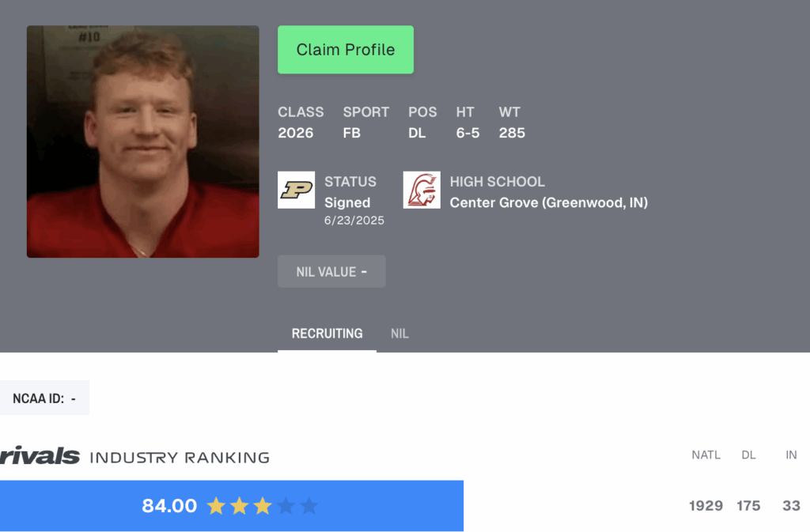Click the Center Grove Trojan logo

click(x=422, y=190)
